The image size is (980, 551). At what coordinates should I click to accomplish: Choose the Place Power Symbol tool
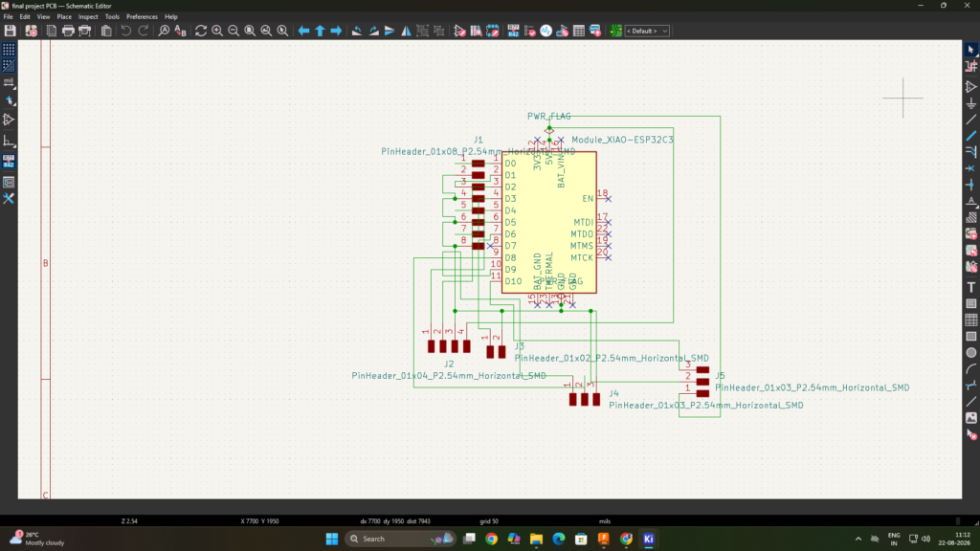click(x=970, y=103)
